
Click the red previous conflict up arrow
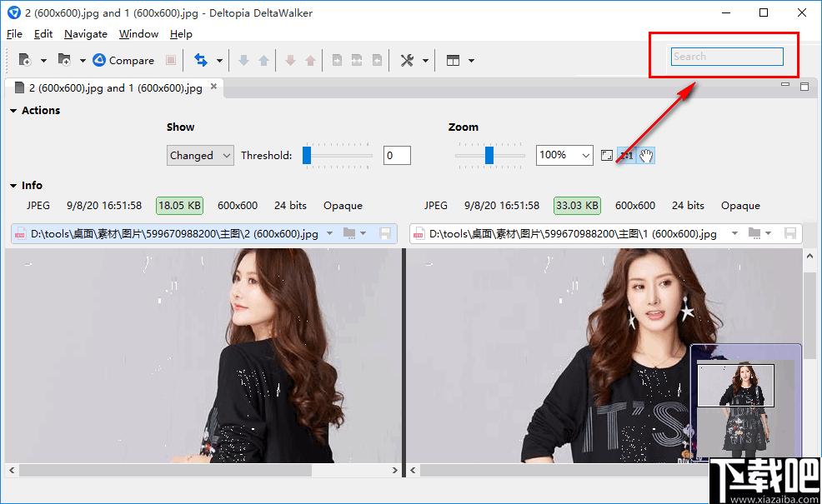tap(310, 60)
